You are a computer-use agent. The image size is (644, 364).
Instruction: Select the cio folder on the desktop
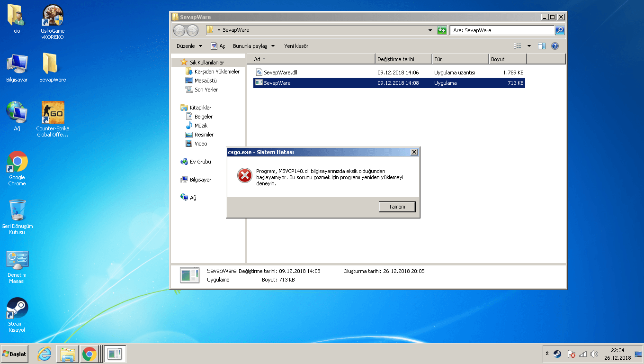pyautogui.click(x=17, y=19)
